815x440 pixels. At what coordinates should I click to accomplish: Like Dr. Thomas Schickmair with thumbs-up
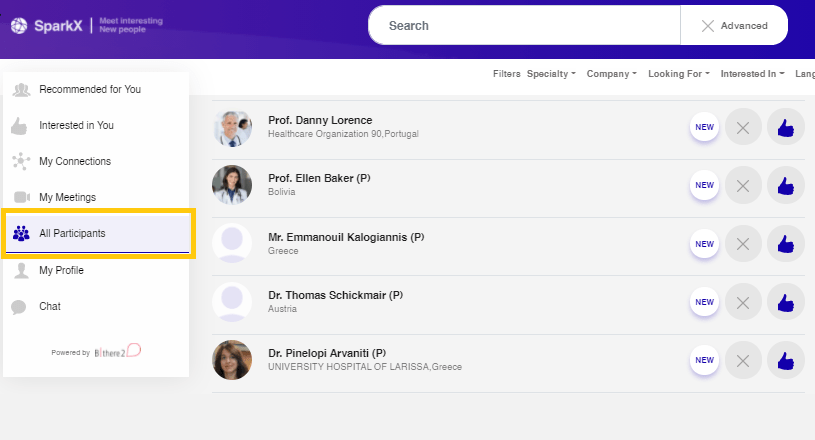point(785,302)
